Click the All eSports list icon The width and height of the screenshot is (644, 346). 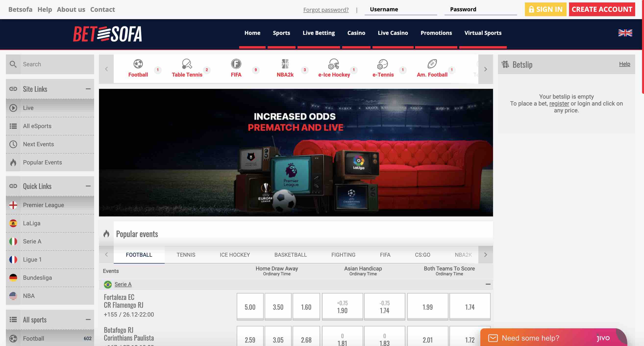pyautogui.click(x=13, y=126)
